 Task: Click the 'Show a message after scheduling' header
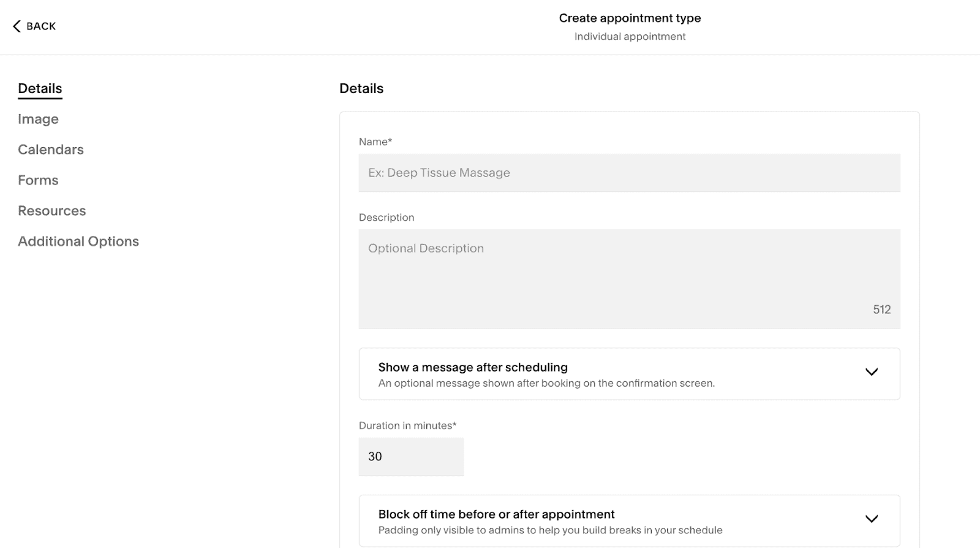pyautogui.click(x=472, y=367)
